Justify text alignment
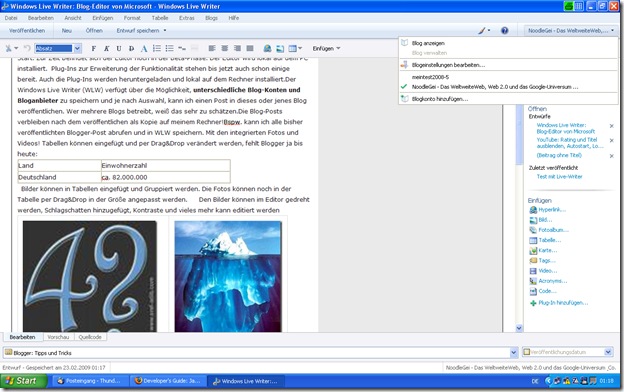The width and height of the screenshot is (624, 392). tap(250, 49)
